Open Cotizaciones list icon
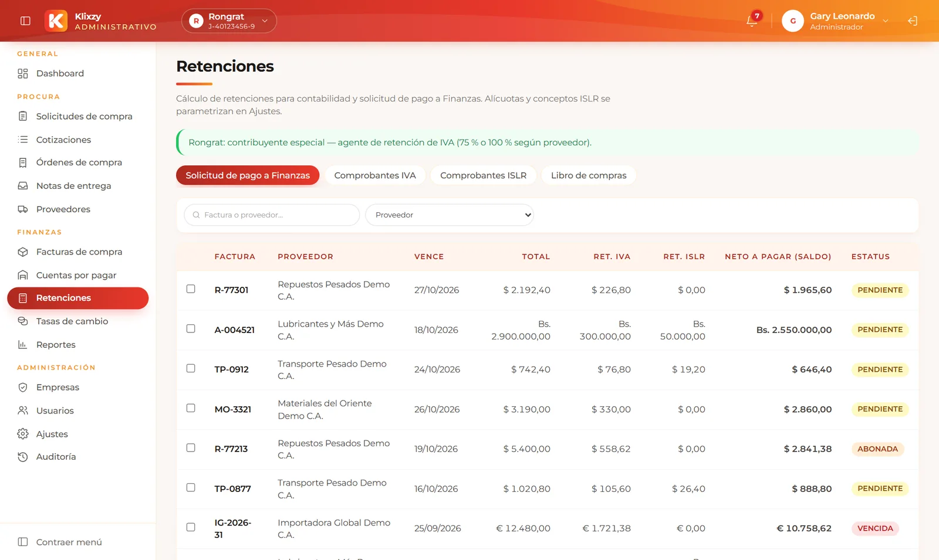The width and height of the screenshot is (939, 560). pos(23,140)
